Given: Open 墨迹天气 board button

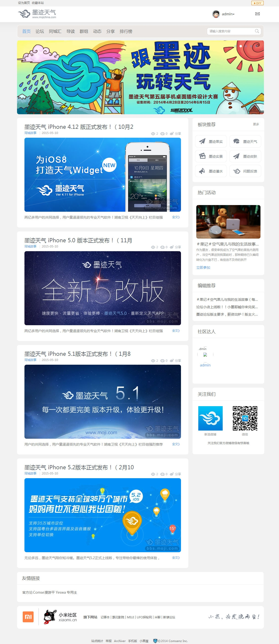Looking at the screenshot, I should pos(245,141).
